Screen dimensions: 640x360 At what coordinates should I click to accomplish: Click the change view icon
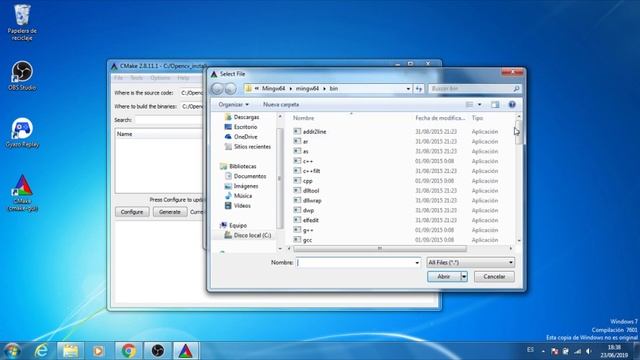coord(469,104)
